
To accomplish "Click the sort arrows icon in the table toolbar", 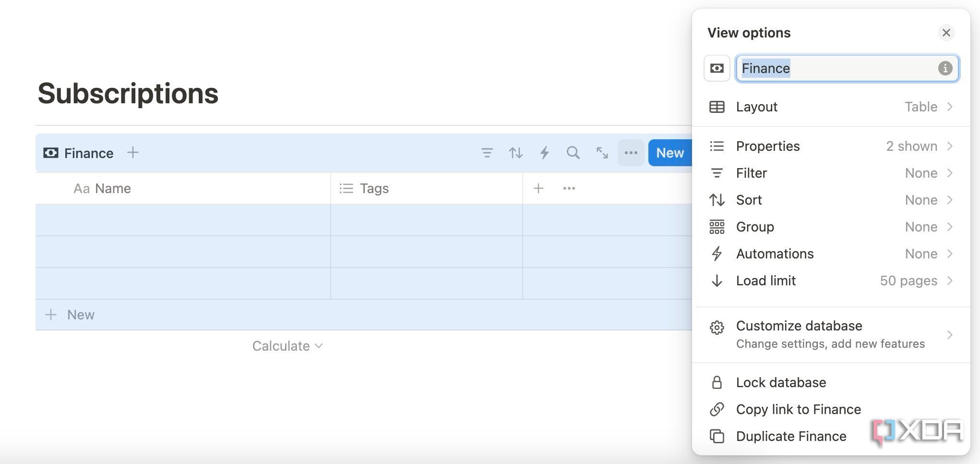I will 515,153.
